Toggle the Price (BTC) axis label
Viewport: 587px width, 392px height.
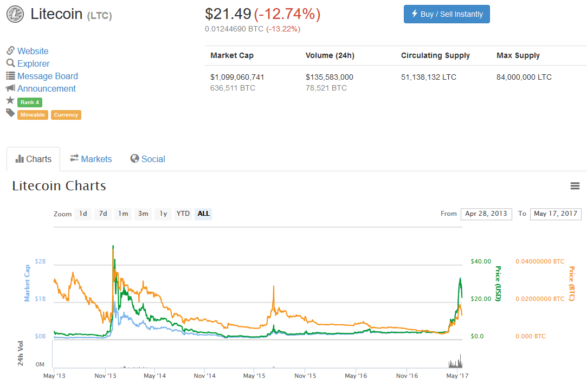(572, 284)
